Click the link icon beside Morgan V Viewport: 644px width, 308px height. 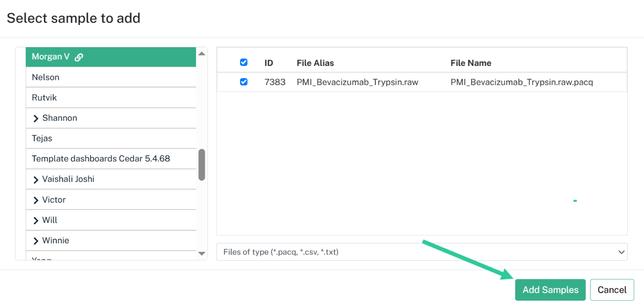79,57
